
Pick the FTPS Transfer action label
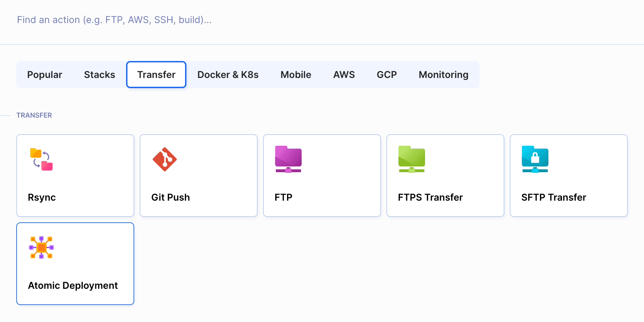(x=430, y=197)
